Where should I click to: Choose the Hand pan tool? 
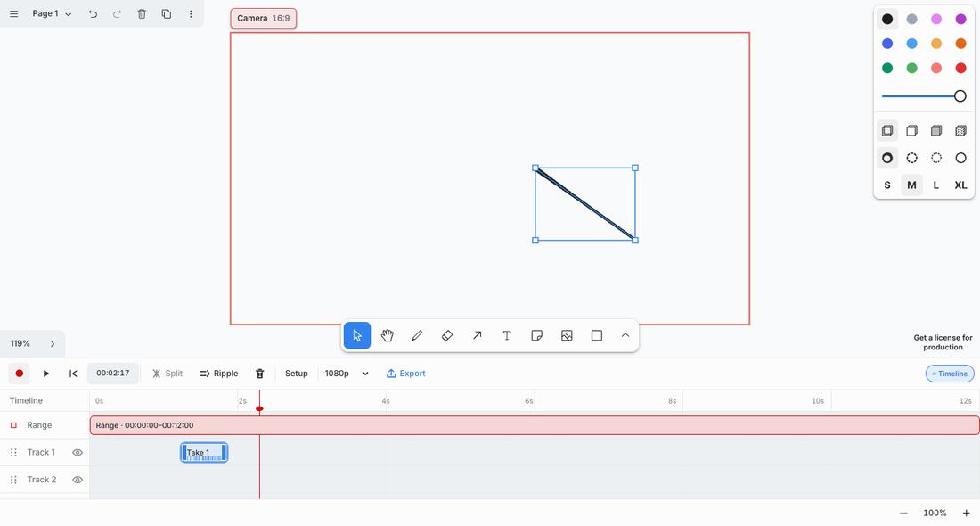387,336
